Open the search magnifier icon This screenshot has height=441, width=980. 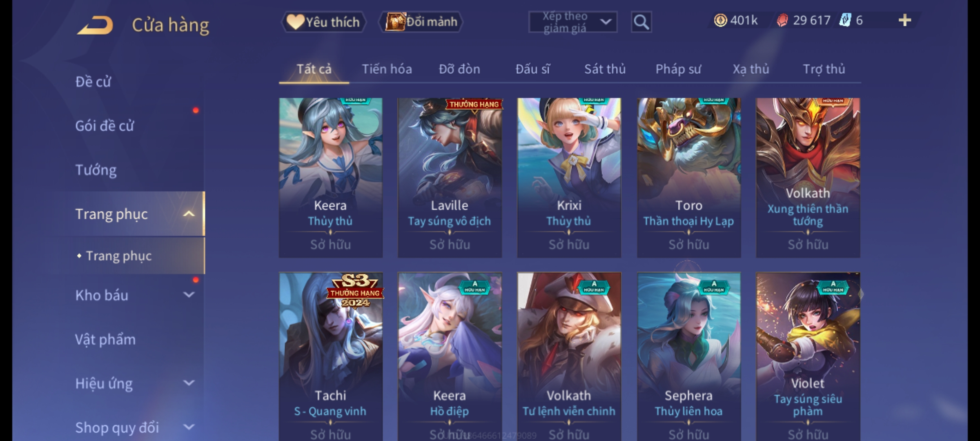pyautogui.click(x=641, y=22)
